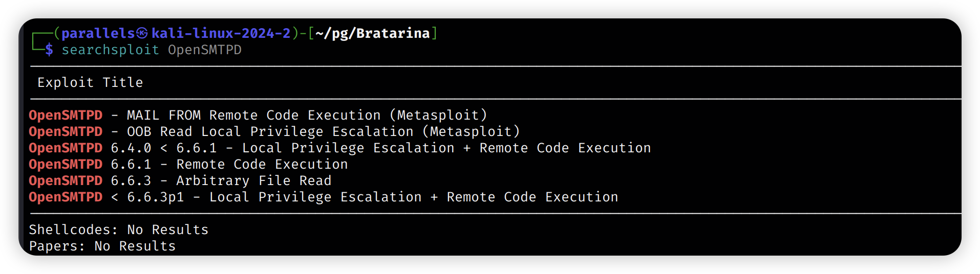This screenshot has height=274, width=980.
Task: Click the Shellcodes: No Results line
Action: click(119, 230)
